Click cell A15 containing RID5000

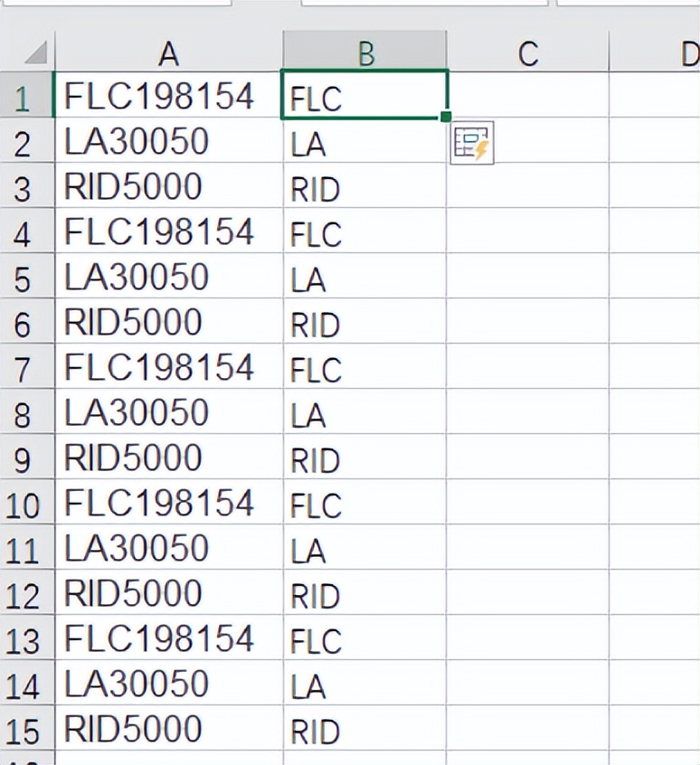pos(169,729)
